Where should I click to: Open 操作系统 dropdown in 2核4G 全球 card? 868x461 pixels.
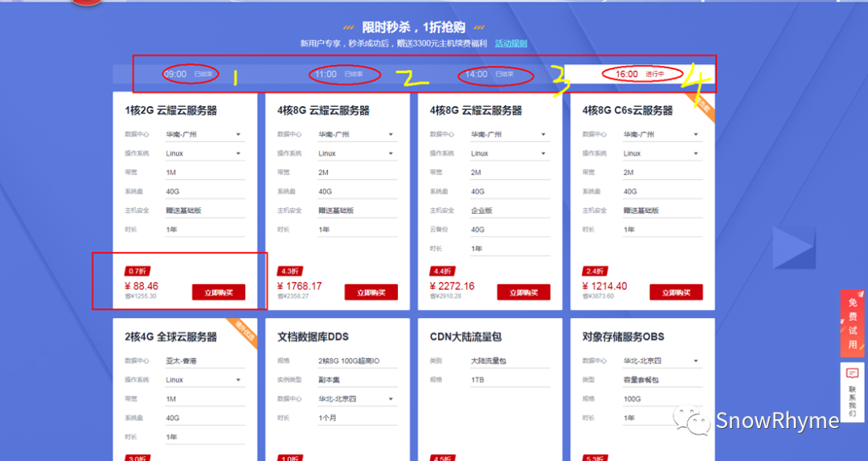click(x=205, y=380)
